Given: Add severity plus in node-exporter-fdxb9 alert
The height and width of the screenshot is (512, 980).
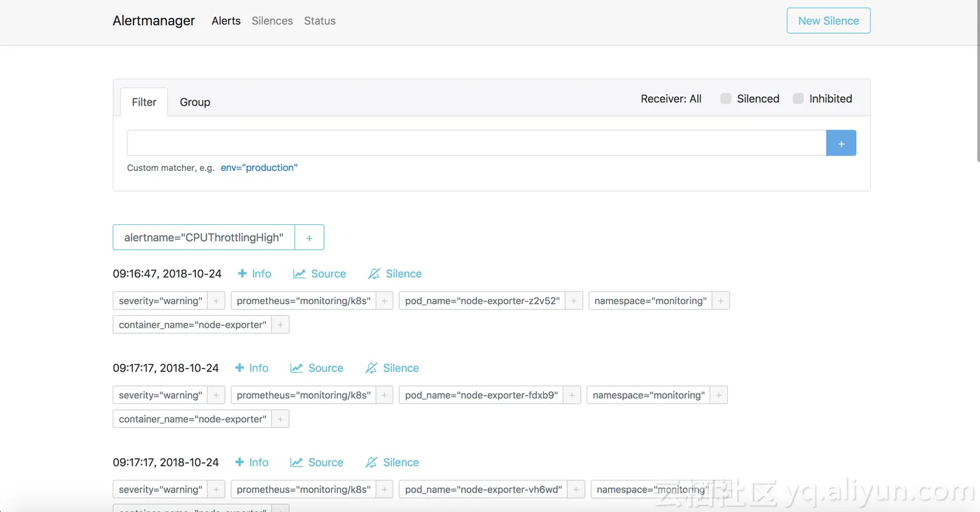Looking at the screenshot, I should (x=216, y=396).
